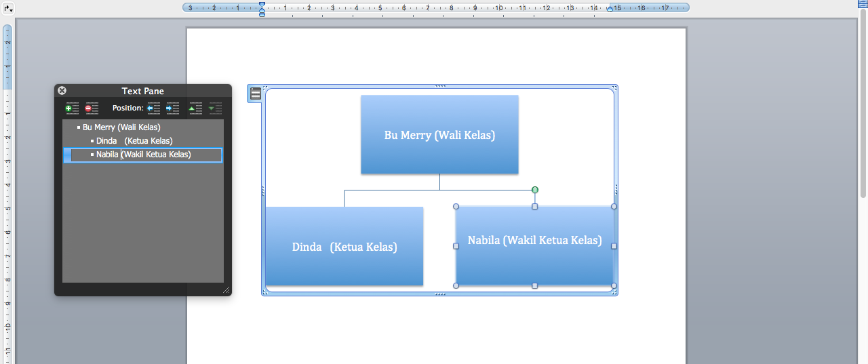Click the 'Nabila (Wakil Ketua Kelas)' SmartArt box

click(x=534, y=258)
